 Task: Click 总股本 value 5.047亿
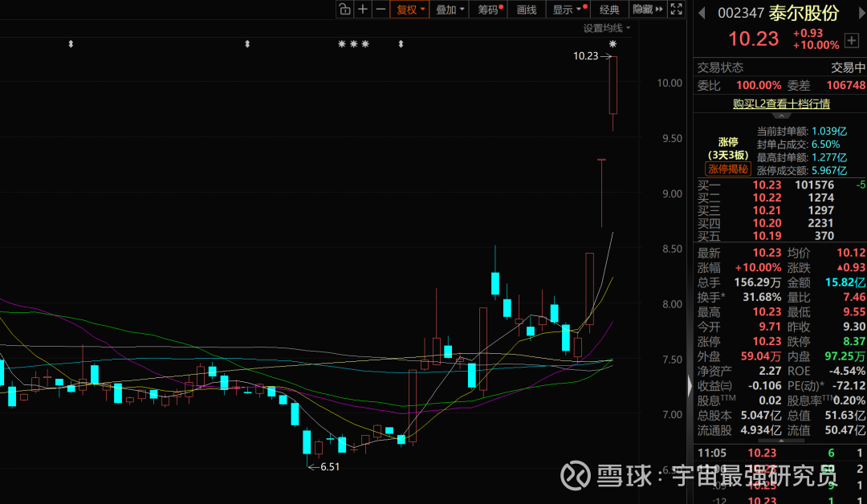click(762, 416)
